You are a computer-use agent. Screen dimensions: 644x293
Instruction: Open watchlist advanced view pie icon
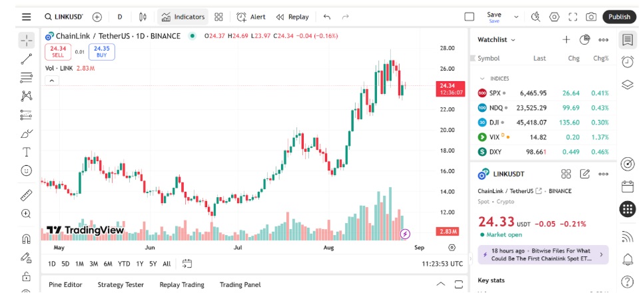pos(585,40)
